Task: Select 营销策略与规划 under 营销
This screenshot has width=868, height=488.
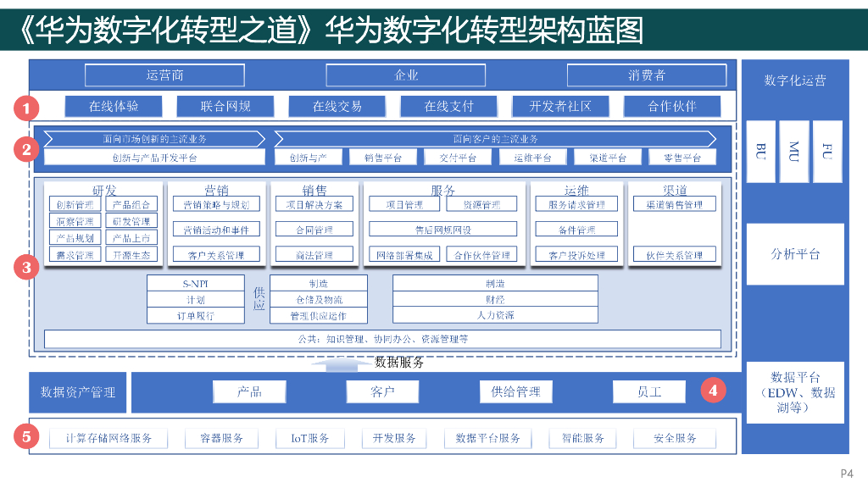Action: point(216,204)
